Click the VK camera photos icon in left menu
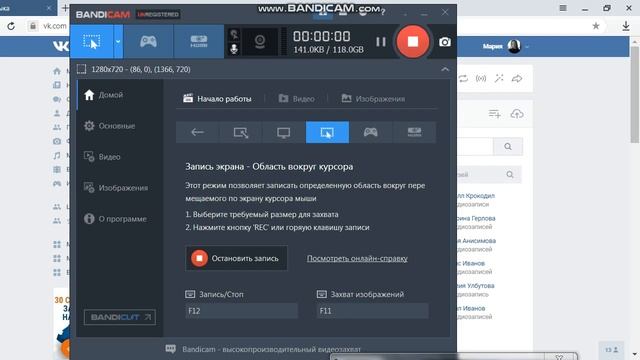Viewport: 640px width, 360px height. tap(57, 141)
